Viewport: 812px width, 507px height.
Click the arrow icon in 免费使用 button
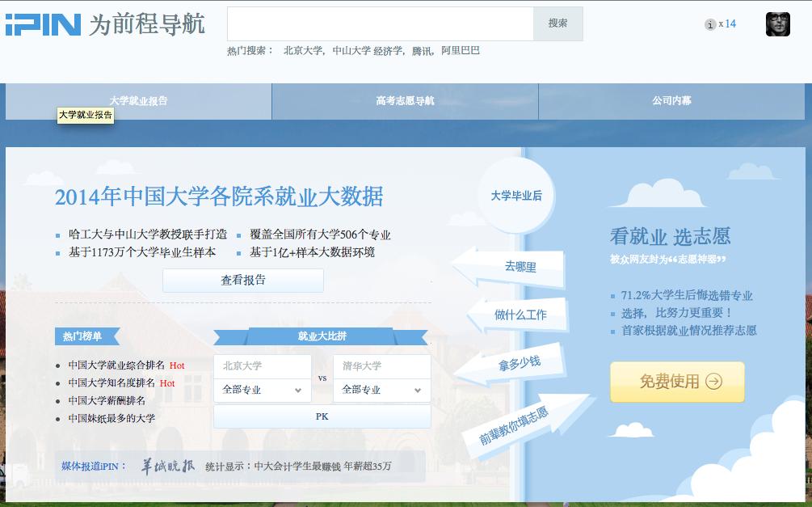[x=713, y=382]
